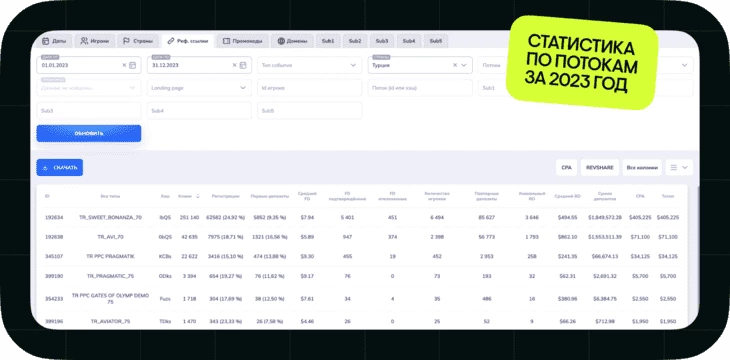Open the Промокоды tab

243,41
